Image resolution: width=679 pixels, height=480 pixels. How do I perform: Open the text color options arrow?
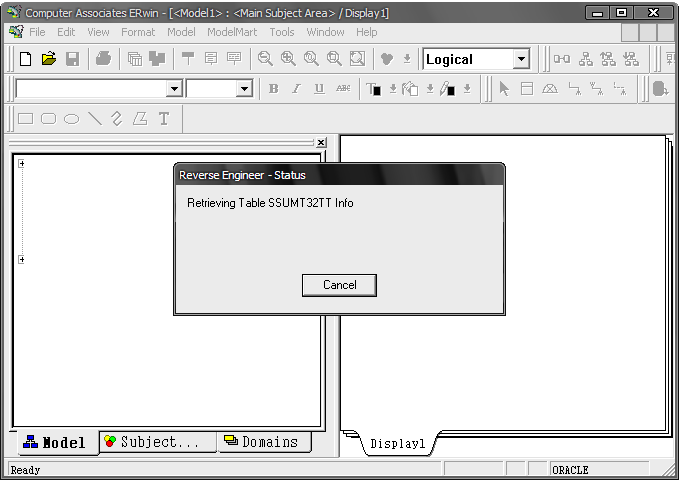tap(393, 89)
